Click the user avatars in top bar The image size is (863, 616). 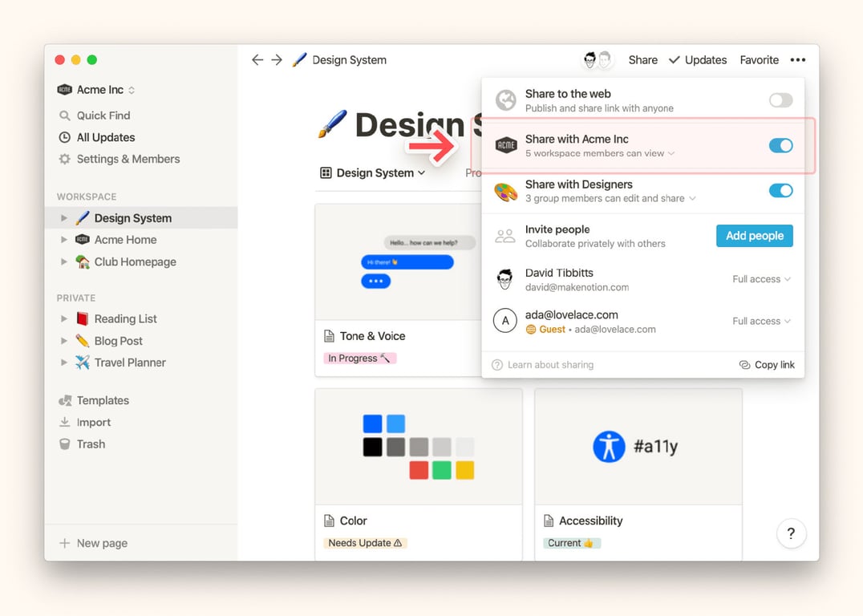(x=598, y=59)
